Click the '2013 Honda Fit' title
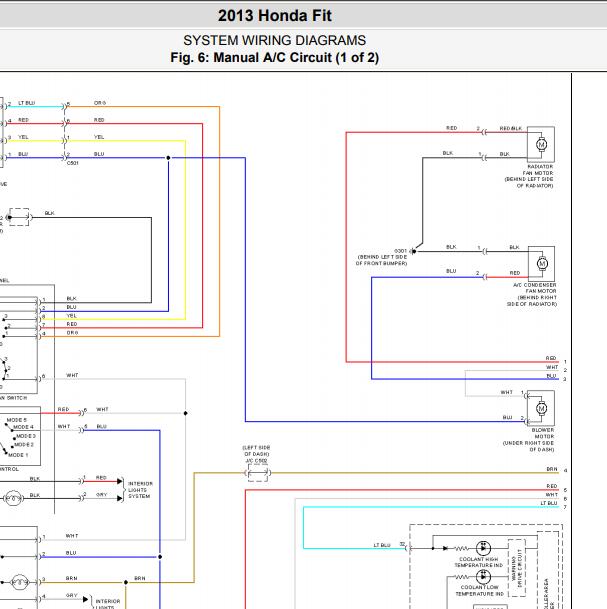This screenshot has height=609, width=607. tap(275, 16)
